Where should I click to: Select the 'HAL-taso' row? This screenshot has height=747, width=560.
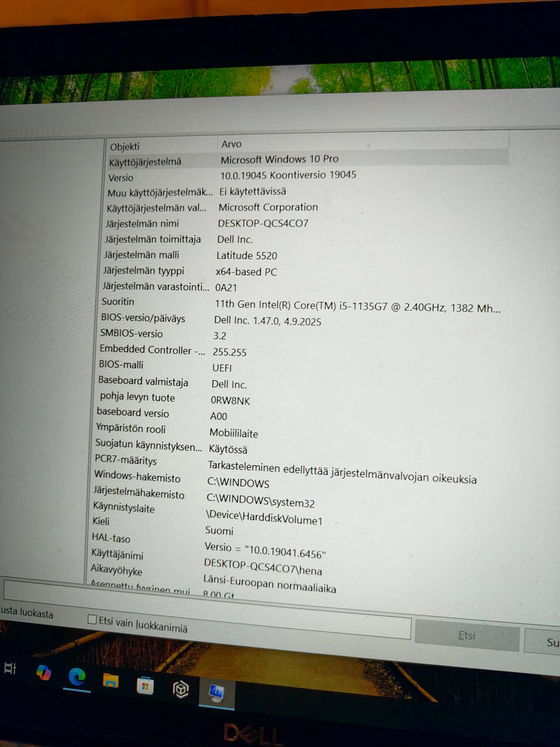coord(111,538)
